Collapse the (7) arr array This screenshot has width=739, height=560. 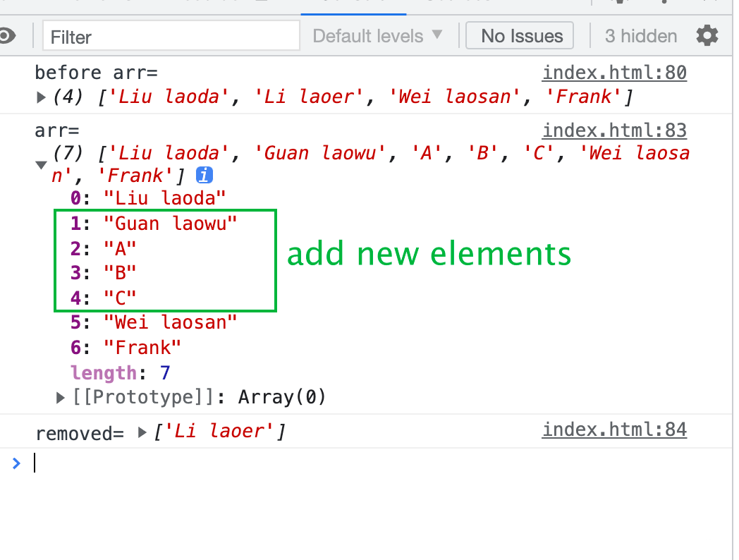(42, 164)
